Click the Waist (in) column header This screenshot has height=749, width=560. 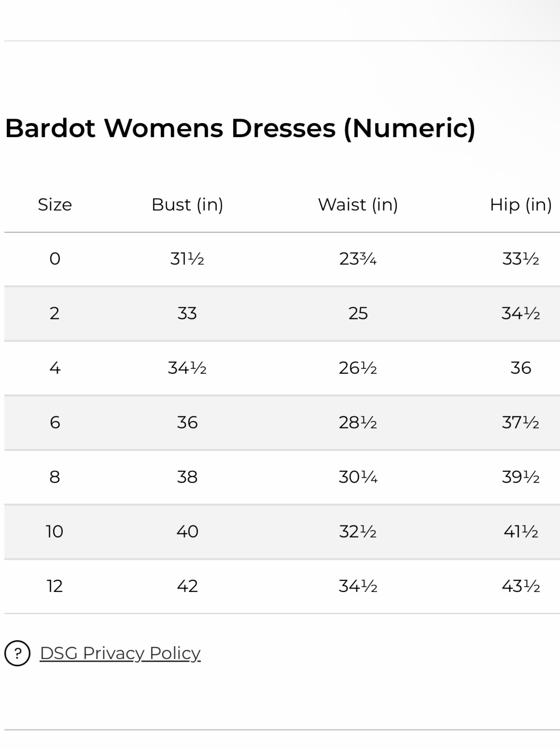pyautogui.click(x=358, y=204)
